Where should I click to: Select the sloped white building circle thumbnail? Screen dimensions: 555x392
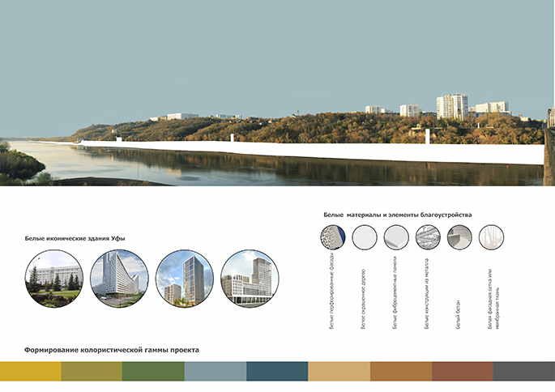click(119, 279)
